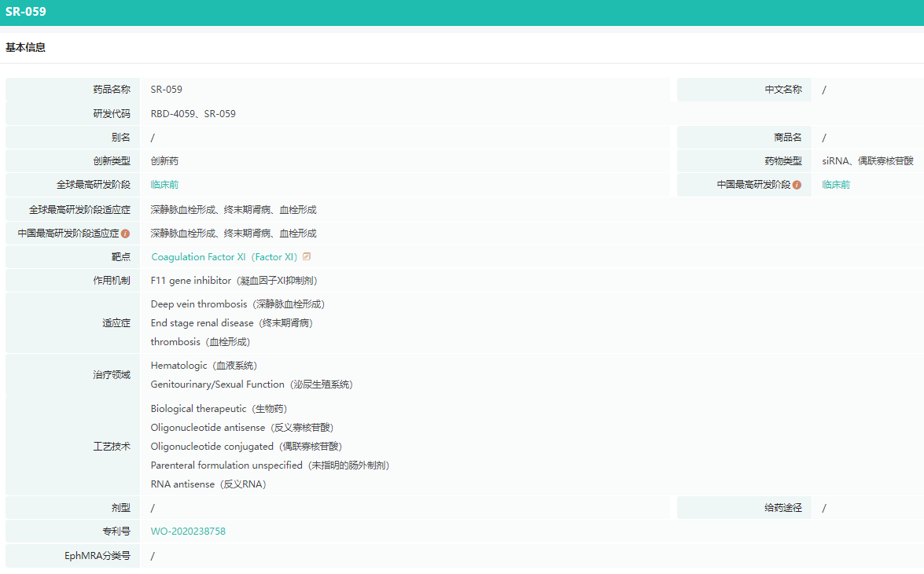The width and height of the screenshot is (924, 574).
Task: Click the Parenteral formulation unspecified entry
Action: [270, 465]
